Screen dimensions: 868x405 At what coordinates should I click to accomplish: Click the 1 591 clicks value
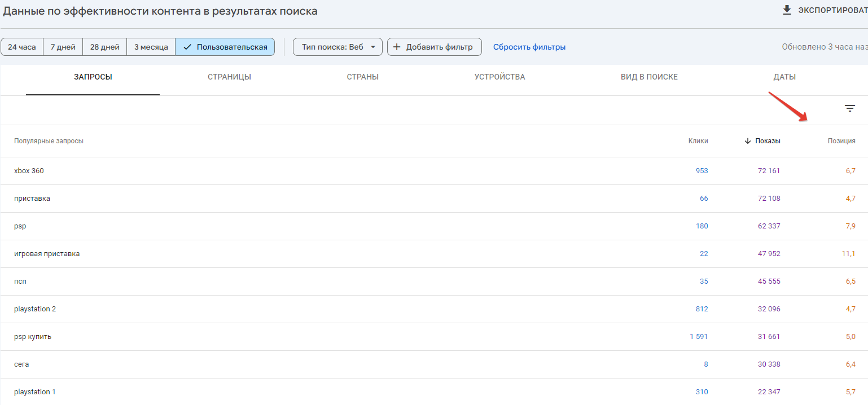coord(699,337)
